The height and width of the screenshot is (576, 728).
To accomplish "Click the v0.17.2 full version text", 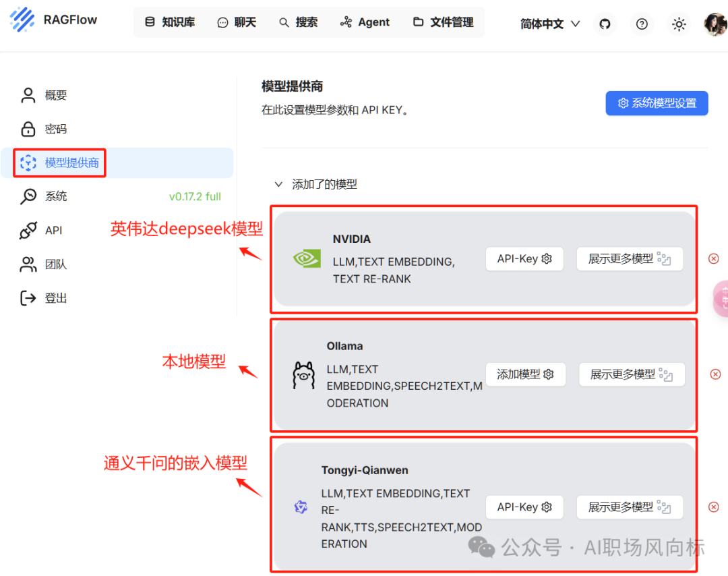I will (x=195, y=196).
